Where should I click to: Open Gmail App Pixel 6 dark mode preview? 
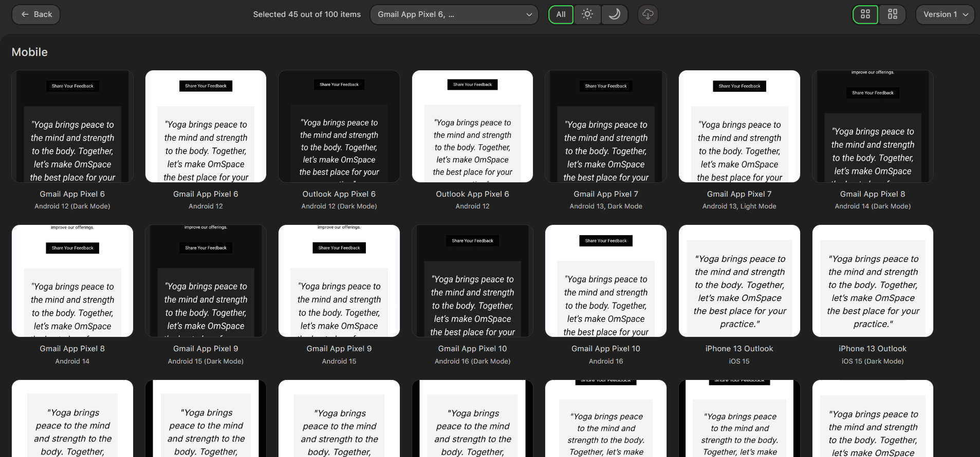pos(72,126)
